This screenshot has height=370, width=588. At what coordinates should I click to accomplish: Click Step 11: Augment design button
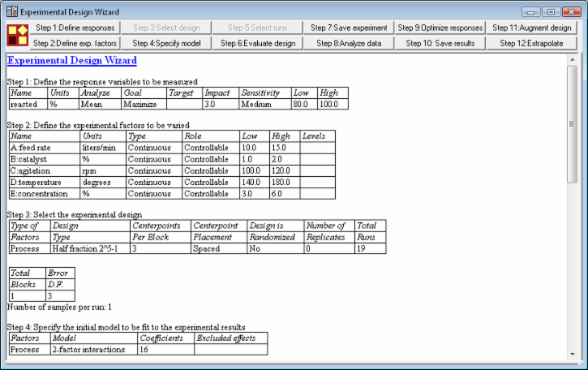point(532,28)
